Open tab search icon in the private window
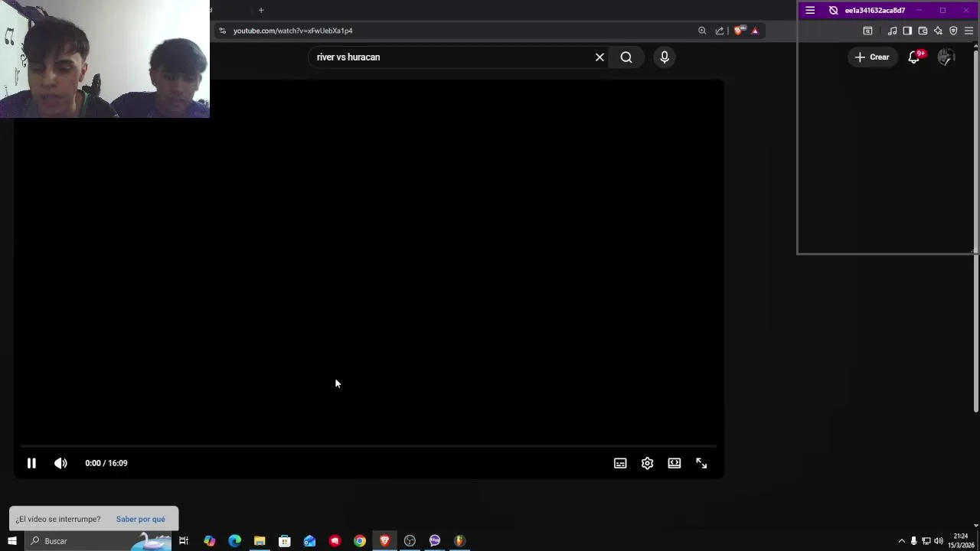This screenshot has width=980, height=551. coord(867,31)
